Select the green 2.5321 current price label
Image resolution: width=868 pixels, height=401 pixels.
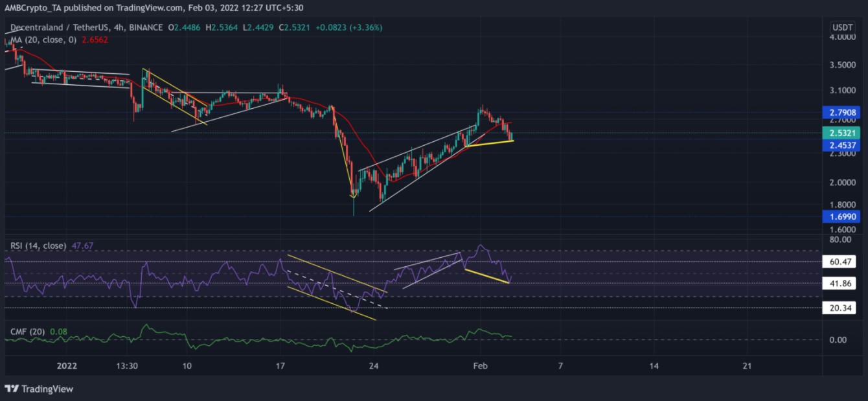[x=843, y=133]
